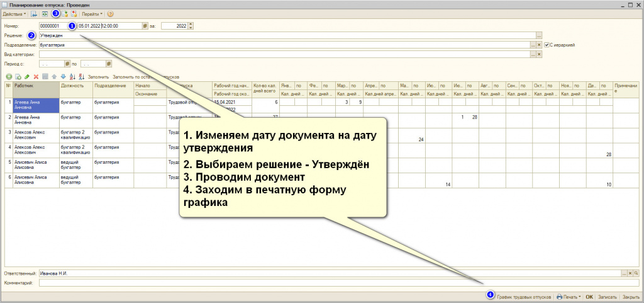Image resolution: width=644 pixels, height=303 pixels.
Task: Click the post document toolbar icon
Action: pyautogui.click(x=65, y=14)
